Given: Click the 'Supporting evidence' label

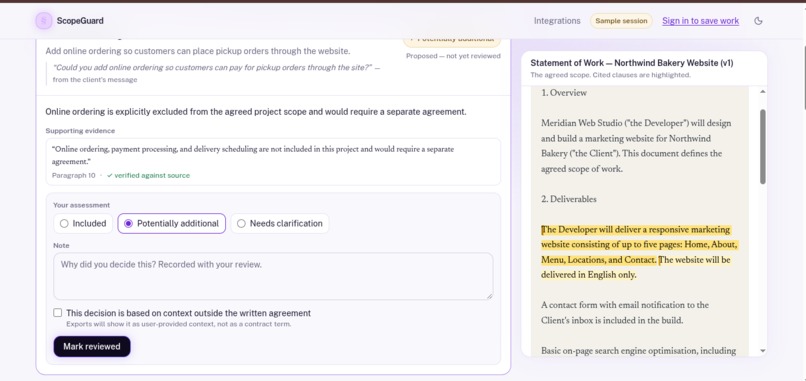Looking at the screenshot, I should point(80,131).
